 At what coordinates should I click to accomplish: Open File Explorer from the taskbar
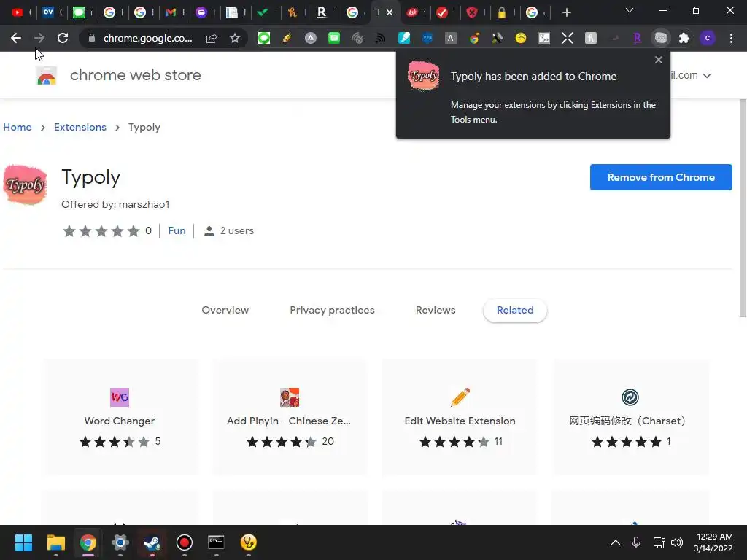[55, 542]
